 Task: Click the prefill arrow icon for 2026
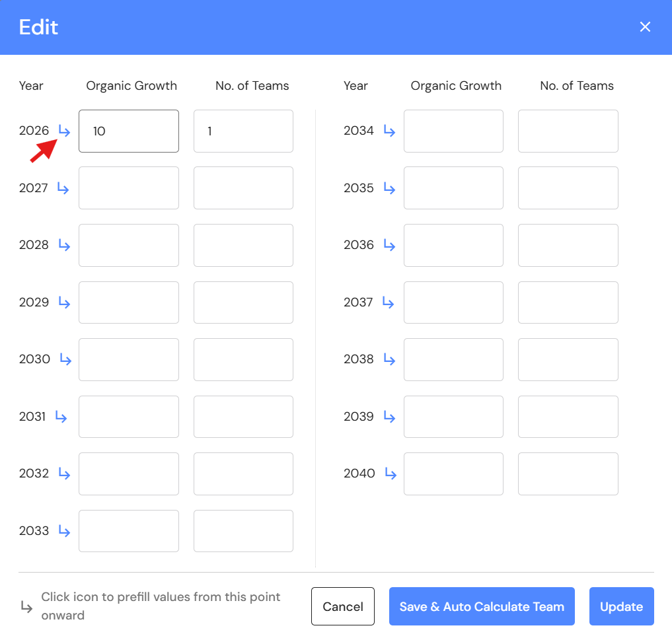point(64,131)
